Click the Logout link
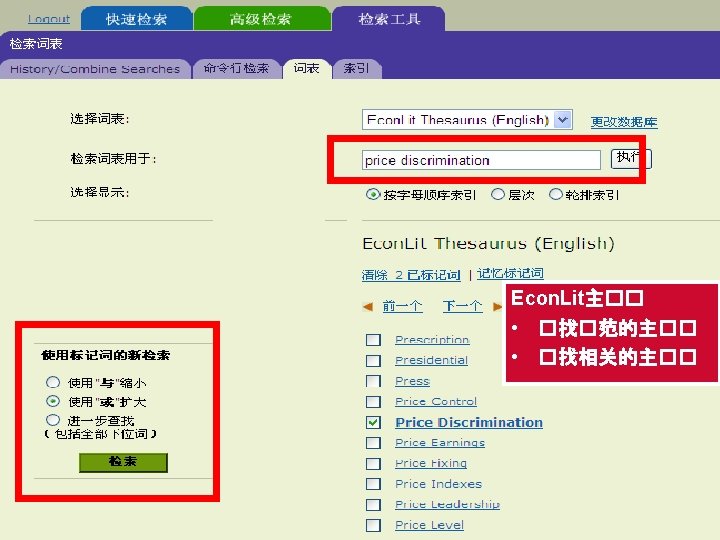 [x=49, y=19]
